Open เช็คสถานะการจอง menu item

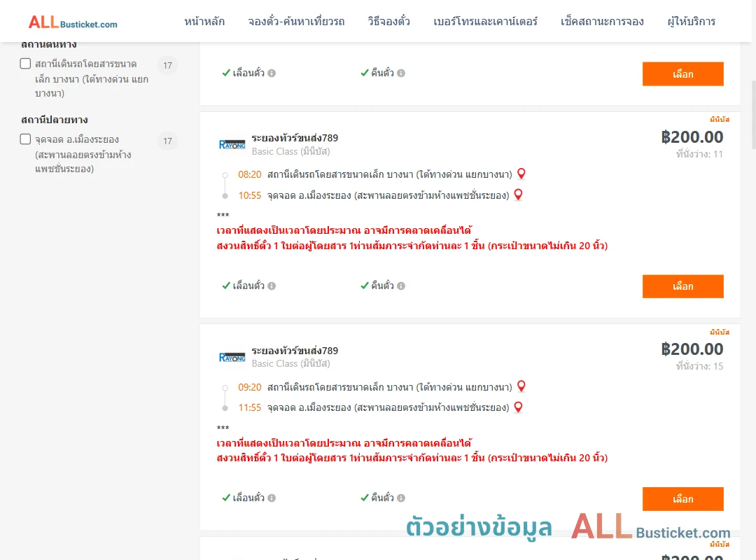point(602,22)
